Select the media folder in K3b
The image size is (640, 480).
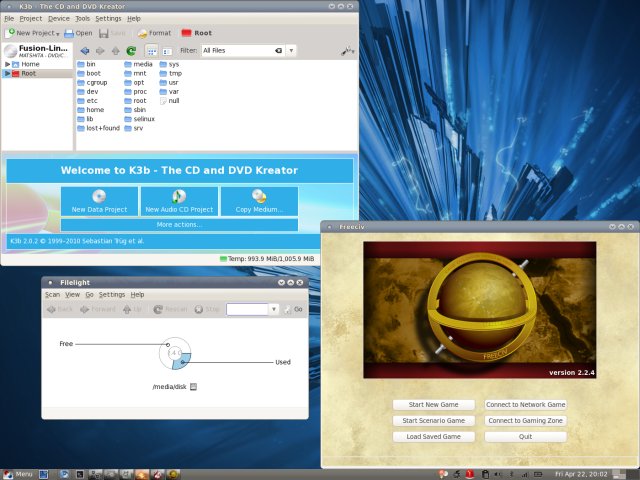click(x=138, y=64)
